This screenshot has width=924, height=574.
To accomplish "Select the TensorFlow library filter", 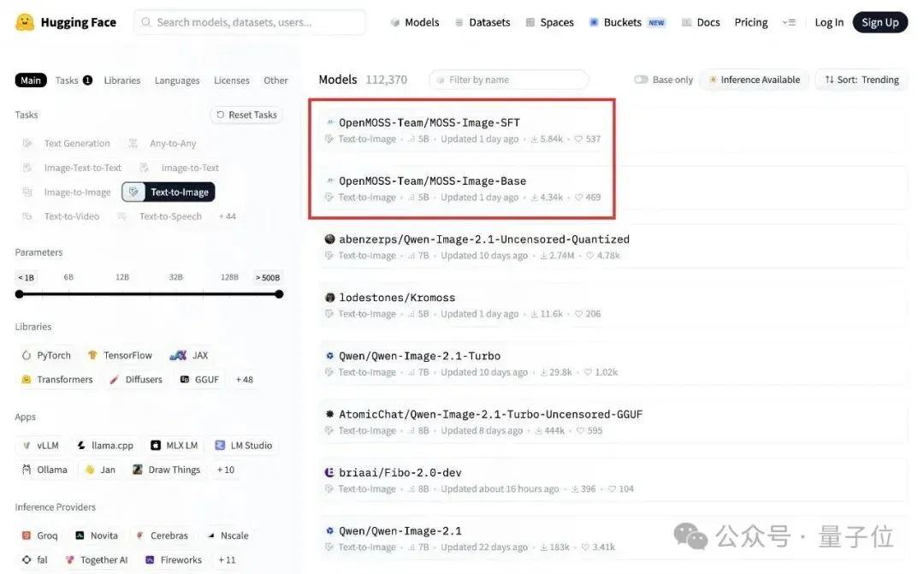I will click(120, 355).
